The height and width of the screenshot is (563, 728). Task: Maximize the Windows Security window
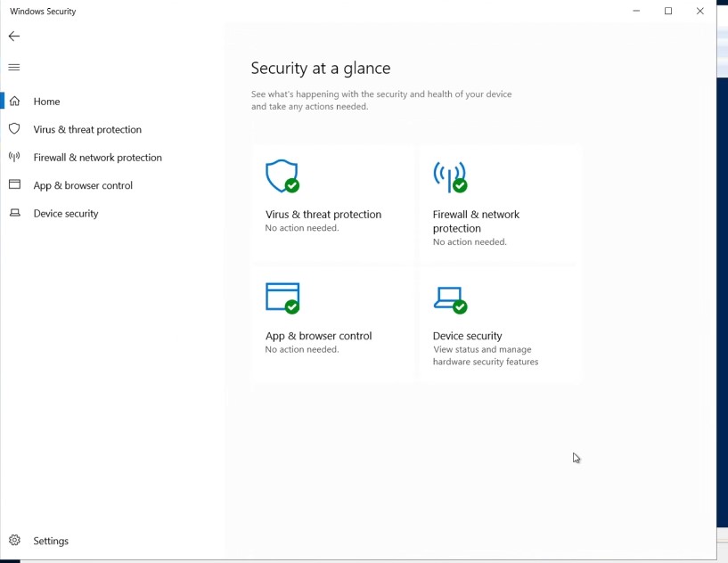[668, 11]
